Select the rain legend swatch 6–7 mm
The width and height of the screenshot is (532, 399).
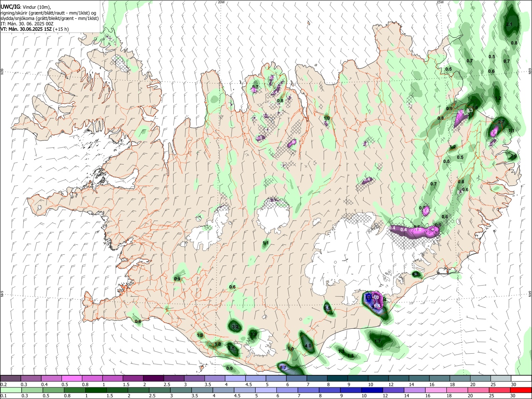[x=287, y=390]
